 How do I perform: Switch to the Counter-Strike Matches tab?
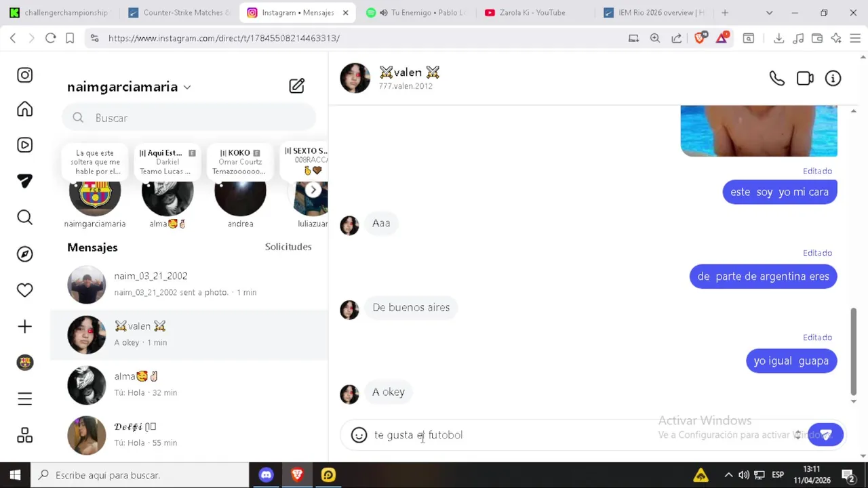[x=179, y=13]
